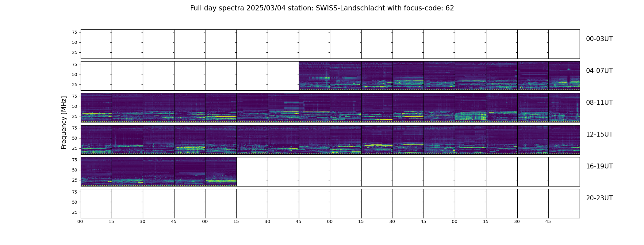Click the "50" tick label of the 16-19UT row

(x=75, y=170)
